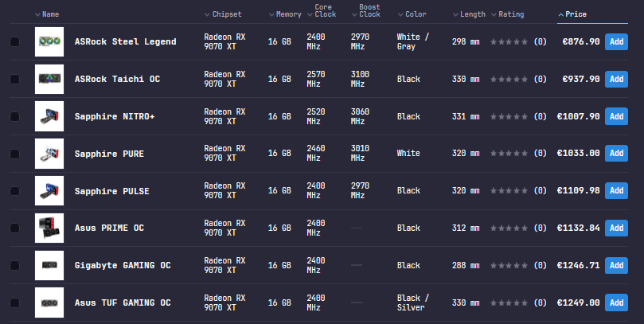
Task: Click the star rating for ASRock Taichi OC
Action: pyautogui.click(x=509, y=79)
